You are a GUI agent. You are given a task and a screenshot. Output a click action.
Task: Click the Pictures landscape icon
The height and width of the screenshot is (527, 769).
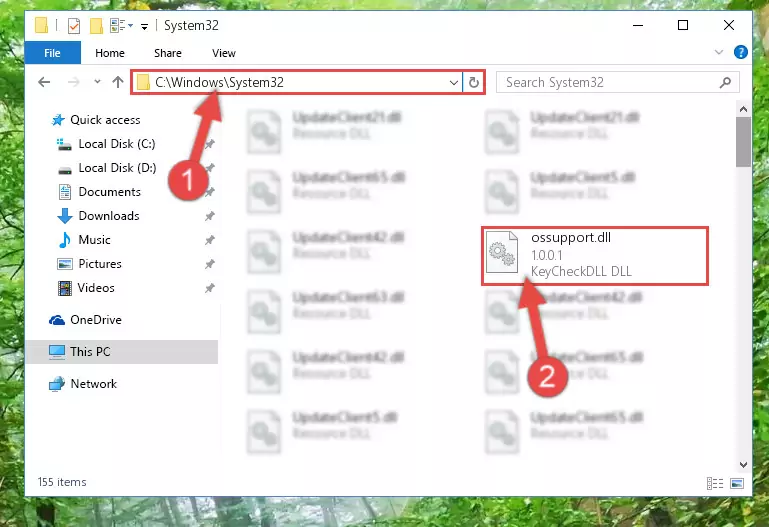[x=65, y=264]
